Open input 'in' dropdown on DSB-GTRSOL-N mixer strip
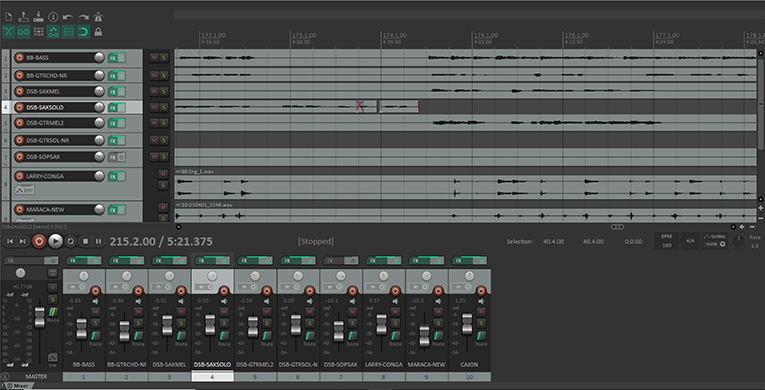The width and height of the screenshot is (765, 390). coord(290,287)
